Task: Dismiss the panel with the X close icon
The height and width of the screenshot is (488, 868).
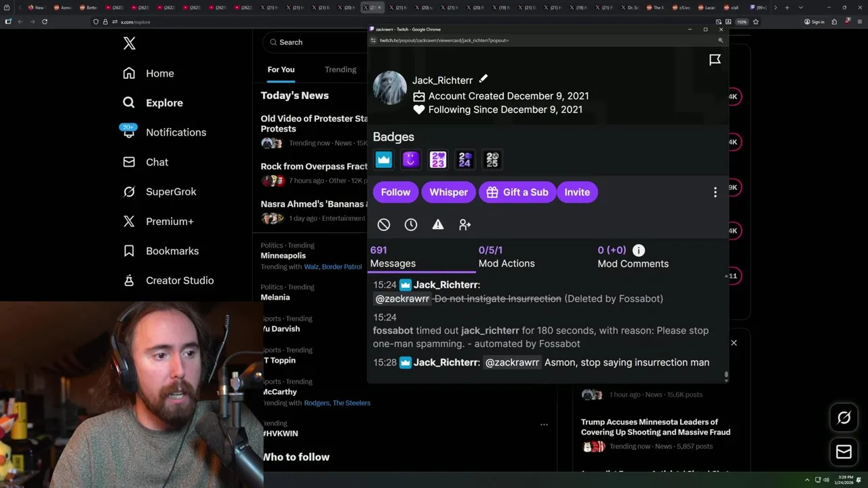Action: (x=734, y=343)
